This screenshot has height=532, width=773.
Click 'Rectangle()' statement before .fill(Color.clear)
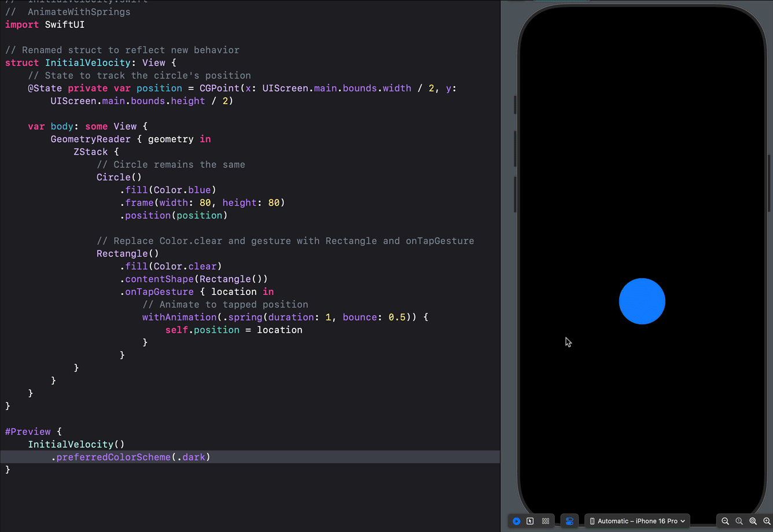(x=128, y=253)
